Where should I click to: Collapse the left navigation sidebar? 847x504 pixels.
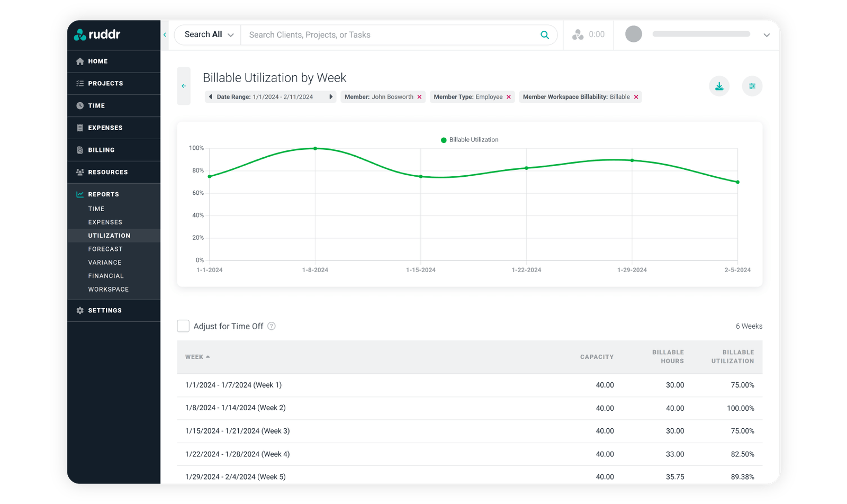[x=165, y=34]
